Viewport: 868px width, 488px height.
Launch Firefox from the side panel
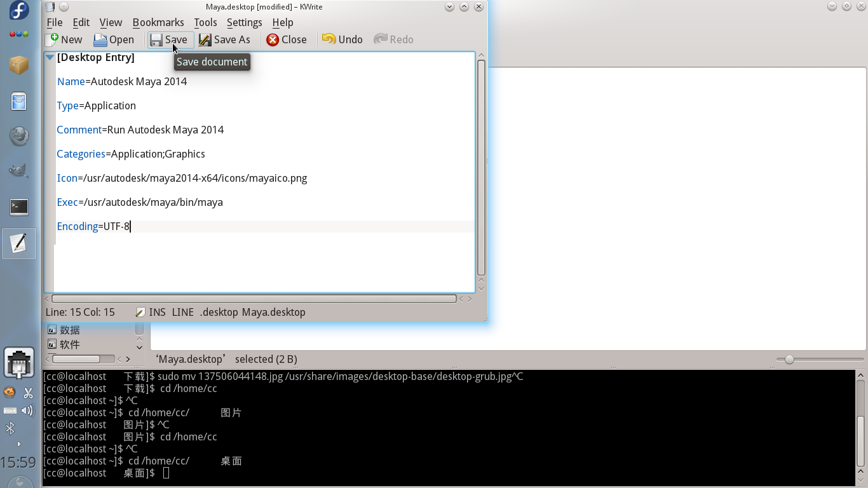(x=19, y=136)
